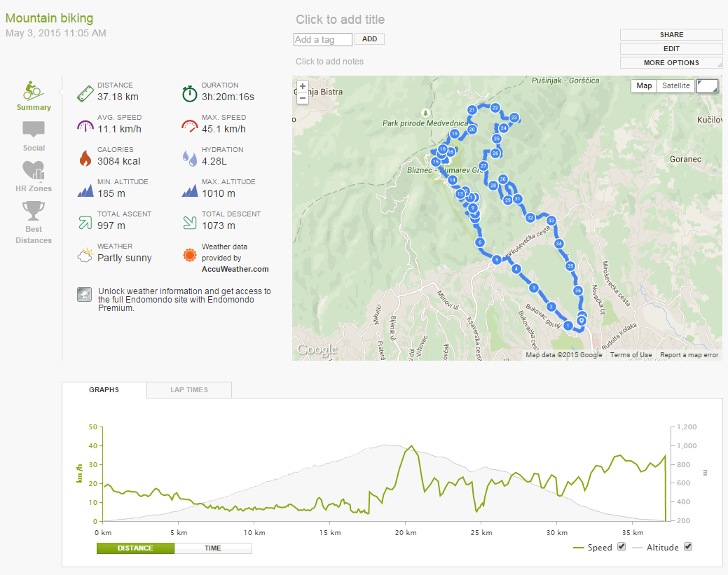The image size is (728, 575).
Task: Switch map to Satellite view
Action: tap(676, 86)
